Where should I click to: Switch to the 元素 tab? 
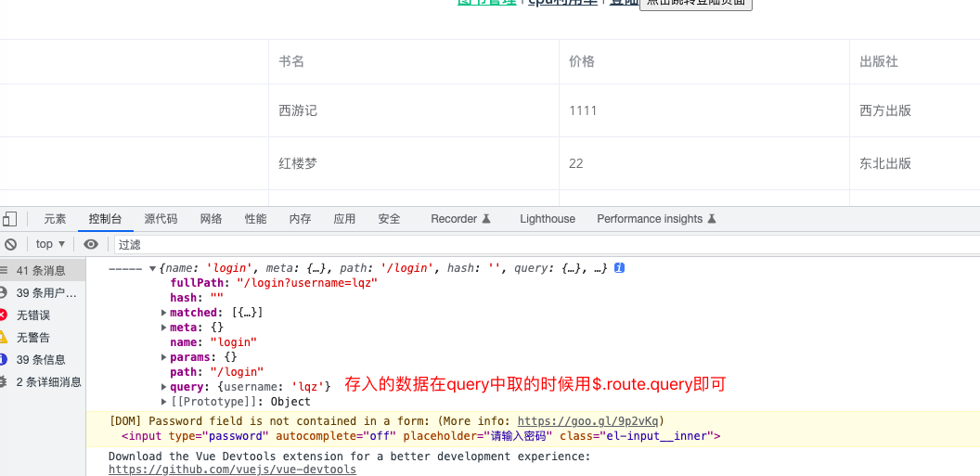tap(55, 219)
